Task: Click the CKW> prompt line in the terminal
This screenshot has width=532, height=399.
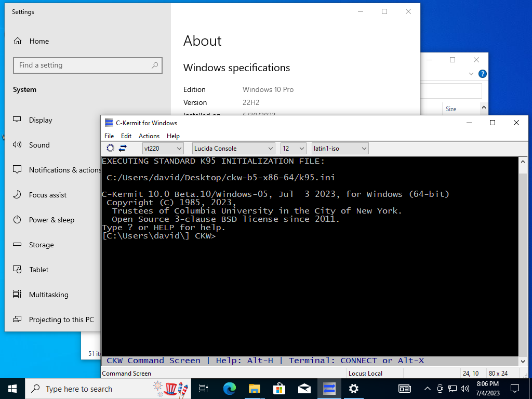Action: pyautogui.click(x=158, y=236)
